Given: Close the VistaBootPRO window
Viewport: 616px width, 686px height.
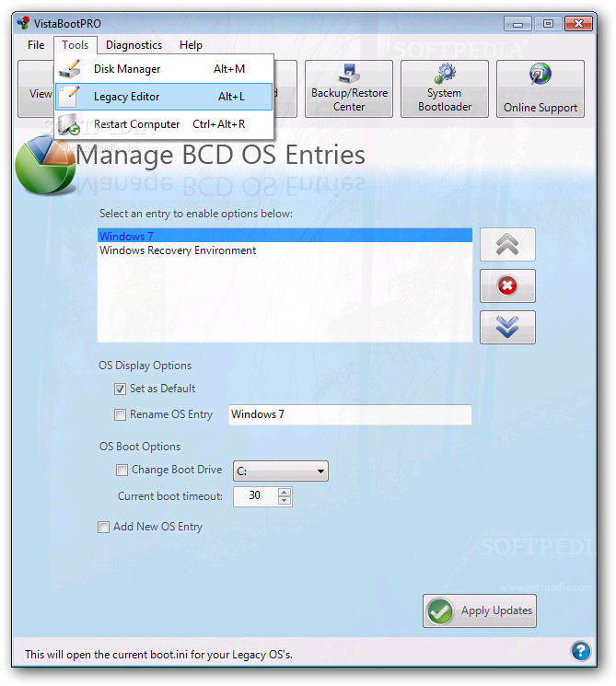Looking at the screenshot, I should [x=578, y=24].
